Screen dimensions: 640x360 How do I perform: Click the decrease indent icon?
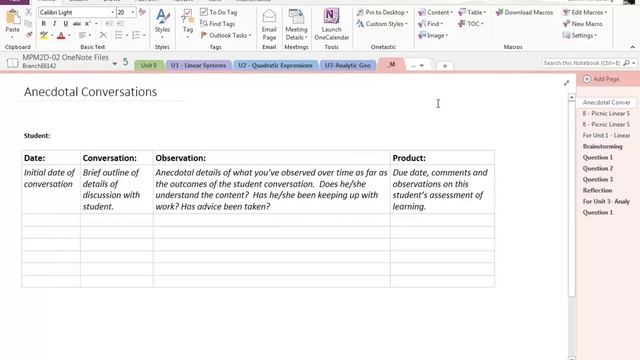(109, 24)
